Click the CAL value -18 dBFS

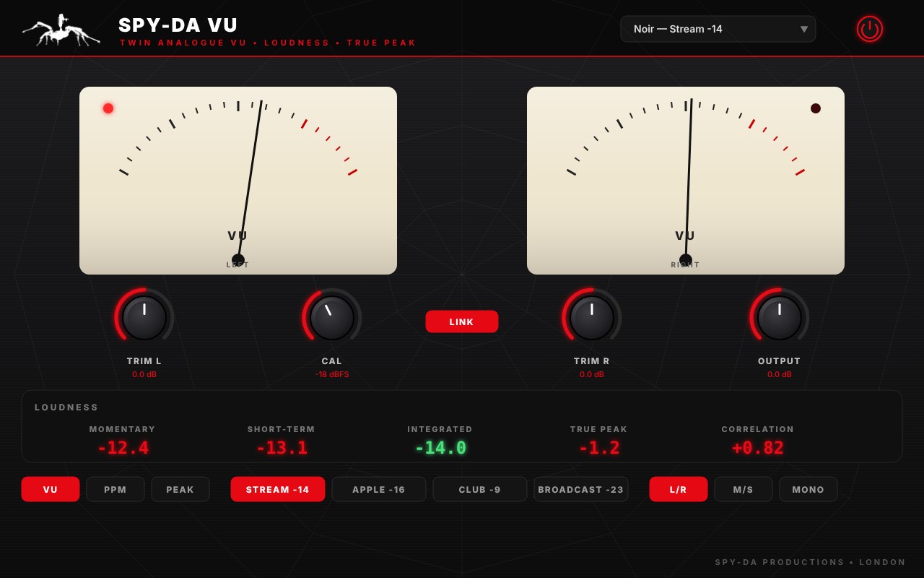pyautogui.click(x=332, y=374)
